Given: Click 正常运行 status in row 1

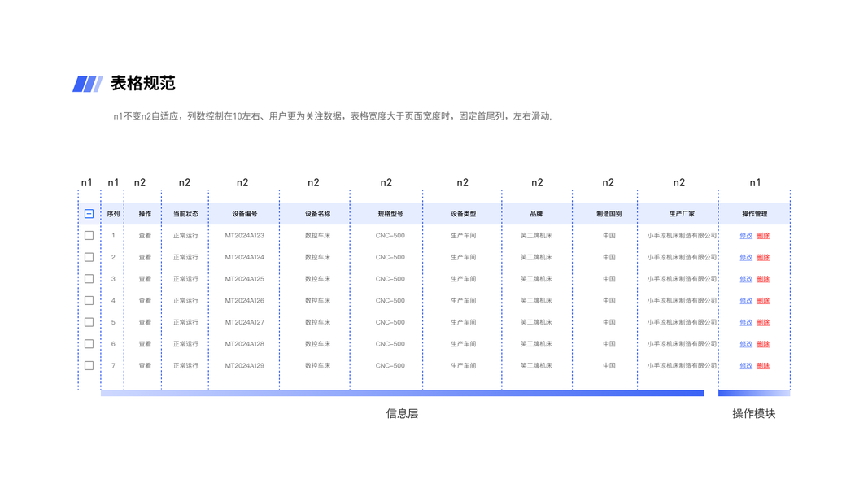Looking at the screenshot, I should click(x=185, y=236).
